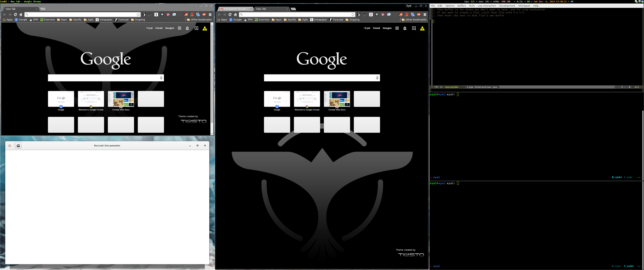The image size is (644, 270).
Task: Reload page in left Chrome window
Action: point(15,14)
